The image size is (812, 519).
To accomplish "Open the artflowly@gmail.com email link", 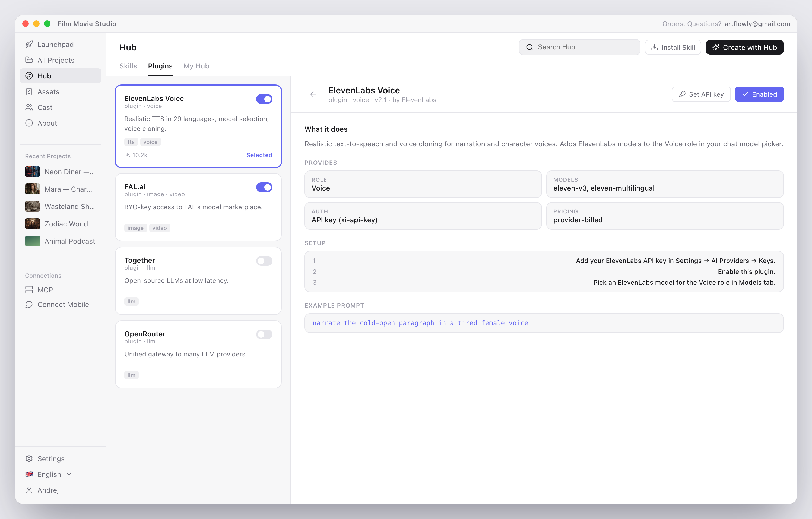I will [x=757, y=24].
